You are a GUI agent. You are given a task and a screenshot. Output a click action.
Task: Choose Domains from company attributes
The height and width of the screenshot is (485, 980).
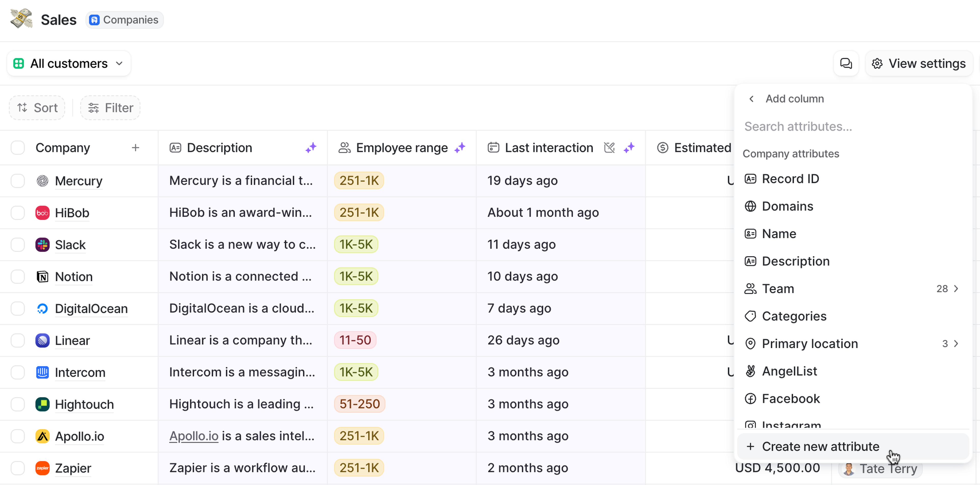pyautogui.click(x=787, y=206)
